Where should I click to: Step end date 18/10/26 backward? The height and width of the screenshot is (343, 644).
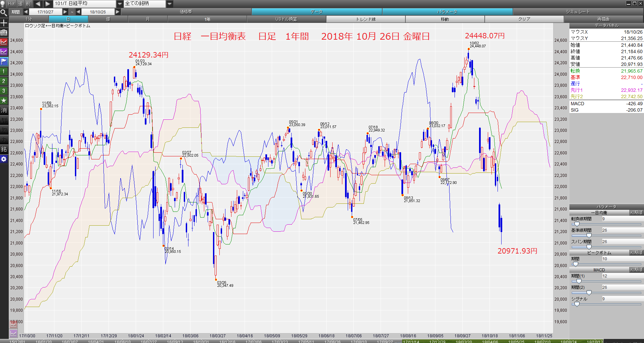pyautogui.click(x=78, y=12)
